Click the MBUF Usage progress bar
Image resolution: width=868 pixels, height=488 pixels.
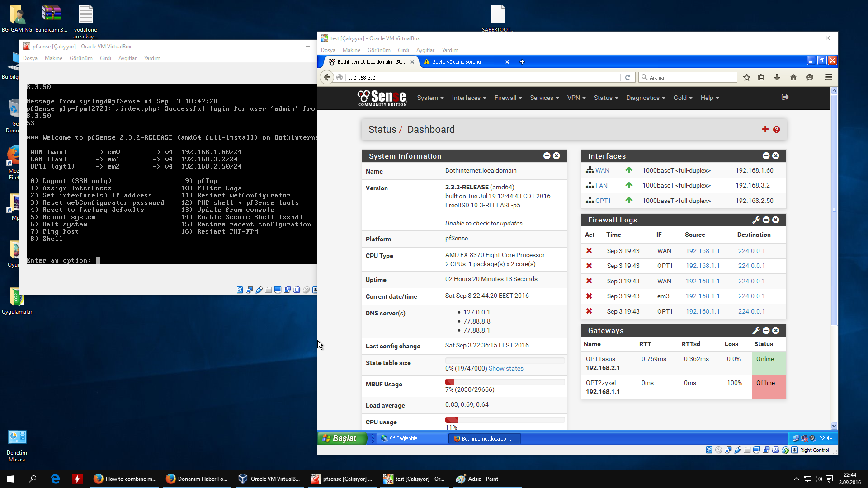coord(505,382)
